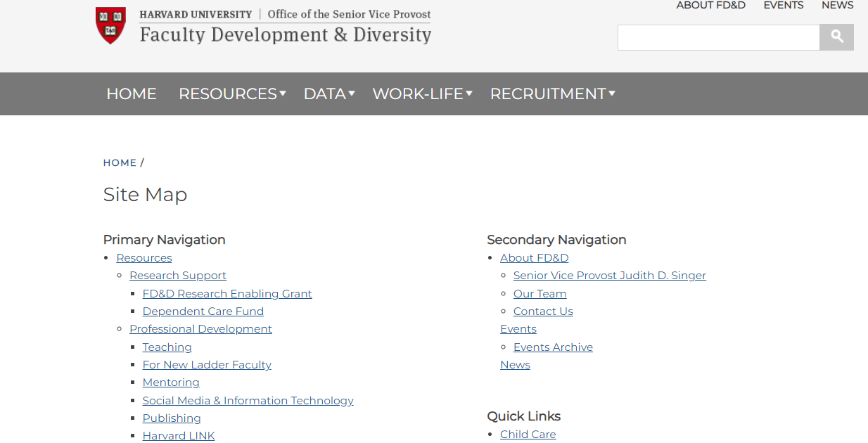The height and width of the screenshot is (443, 868).
Task: Open Child Care under Quick Links
Action: click(528, 434)
